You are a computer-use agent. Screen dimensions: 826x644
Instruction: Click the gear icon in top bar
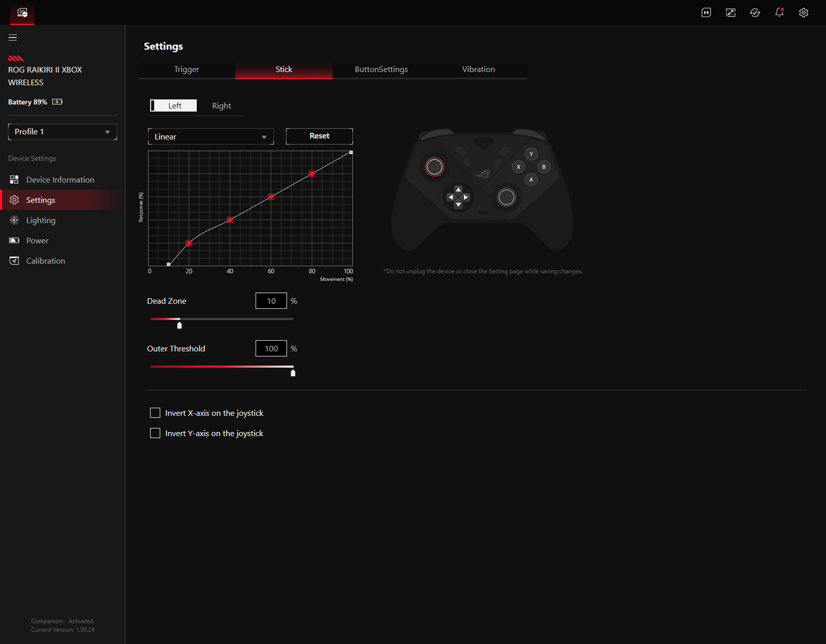tap(803, 12)
